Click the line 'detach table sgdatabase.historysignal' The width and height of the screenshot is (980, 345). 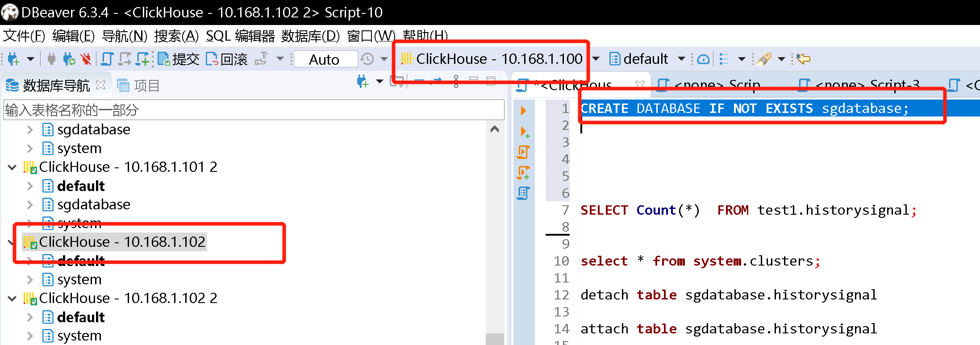coord(729,295)
